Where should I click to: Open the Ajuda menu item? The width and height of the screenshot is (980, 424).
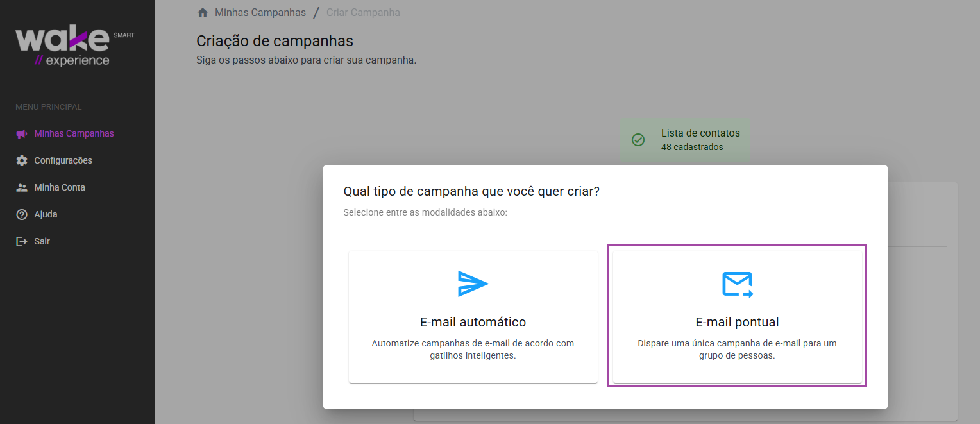click(46, 214)
